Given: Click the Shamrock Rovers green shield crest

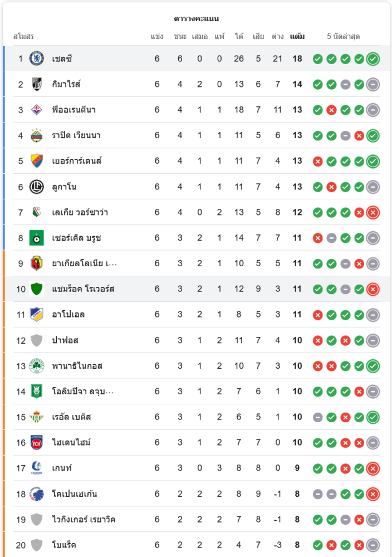Looking at the screenshot, I should [37, 289].
